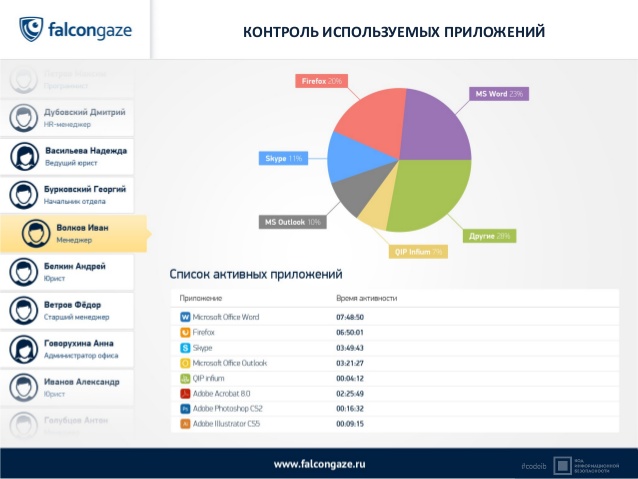Click the Firefox icon in app list
Viewport: 638px width, 479px height.
(185, 332)
